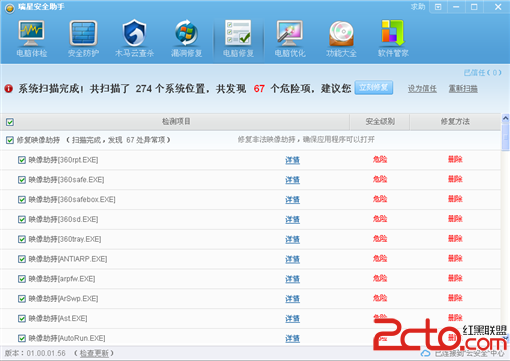Click the red warning icon beside scan result
This screenshot has height=361, width=510.
[9, 89]
